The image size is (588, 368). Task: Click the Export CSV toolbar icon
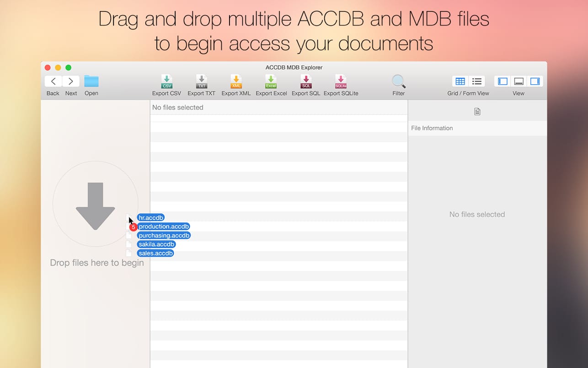166,81
